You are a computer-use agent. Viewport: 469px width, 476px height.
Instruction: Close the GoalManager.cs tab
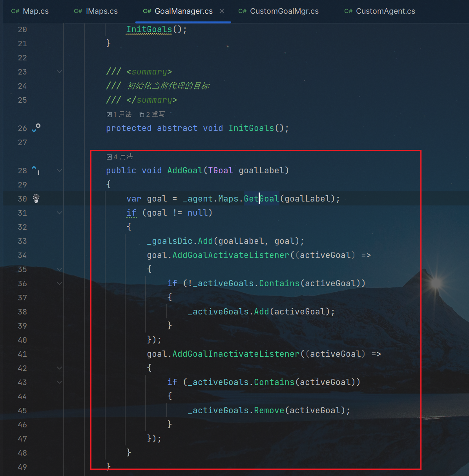(x=222, y=11)
